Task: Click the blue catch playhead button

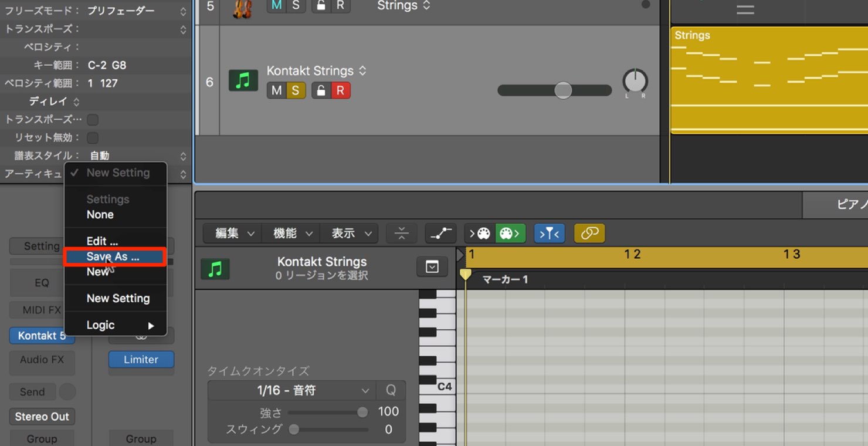Action: (550, 234)
